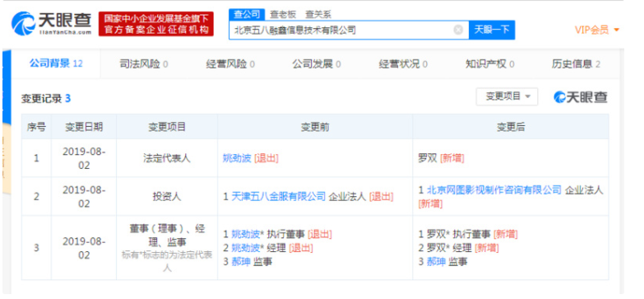
Task: Click the 2019-08-02 date in row 3
Action: [x=84, y=248]
